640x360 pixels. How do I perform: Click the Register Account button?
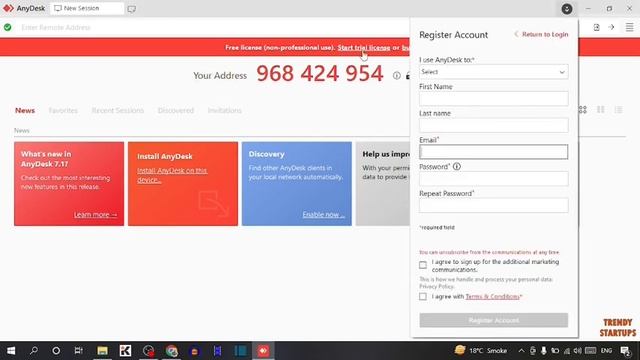(x=493, y=320)
